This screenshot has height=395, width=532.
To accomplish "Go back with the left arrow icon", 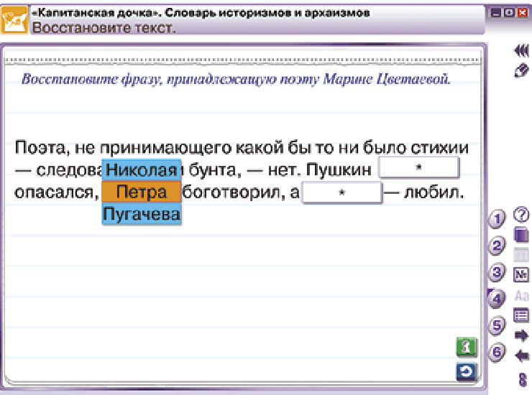I will point(521,356).
